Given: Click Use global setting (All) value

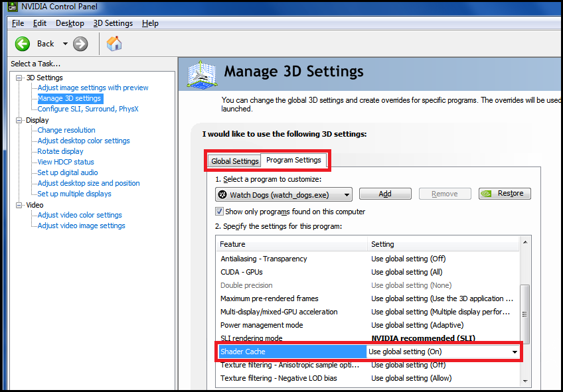Looking at the screenshot, I should (x=406, y=272).
